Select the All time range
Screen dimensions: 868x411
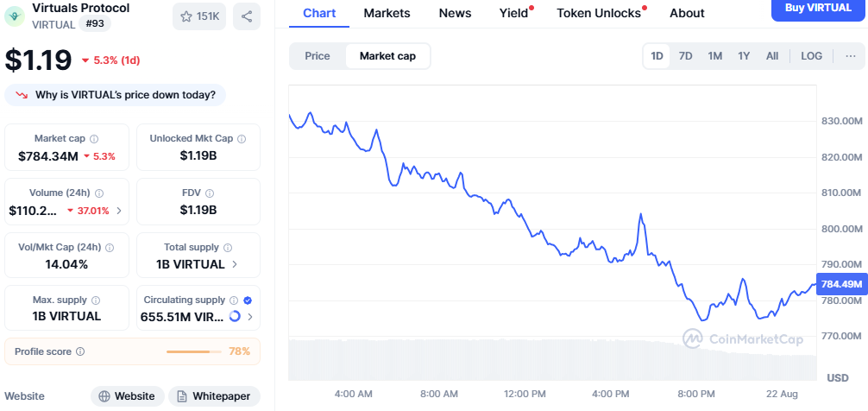[772, 56]
